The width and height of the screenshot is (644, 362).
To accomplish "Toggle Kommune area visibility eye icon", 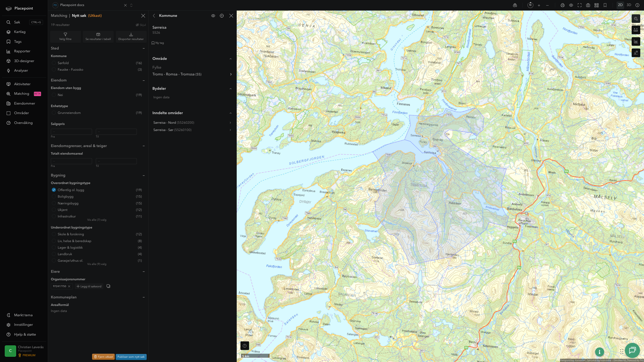I will [213, 16].
